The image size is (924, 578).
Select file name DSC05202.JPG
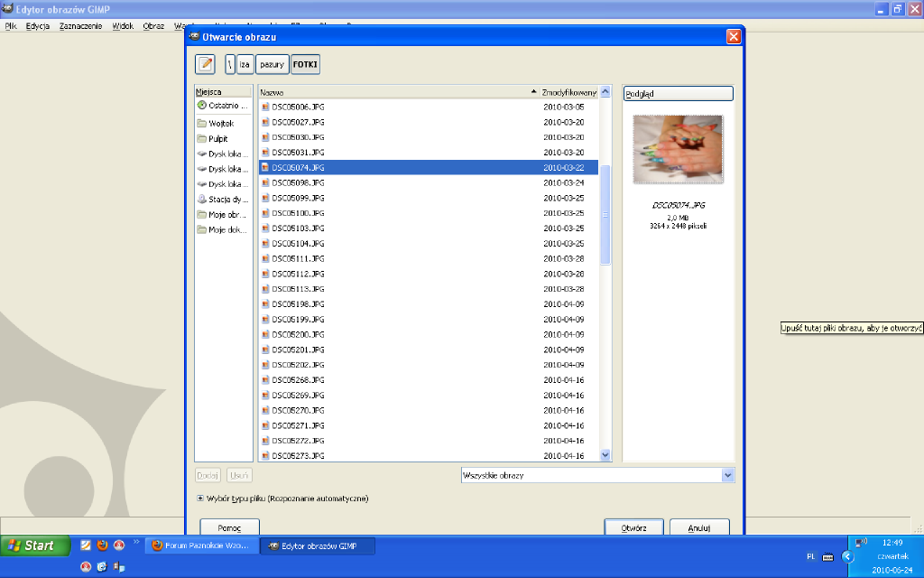tap(298, 365)
